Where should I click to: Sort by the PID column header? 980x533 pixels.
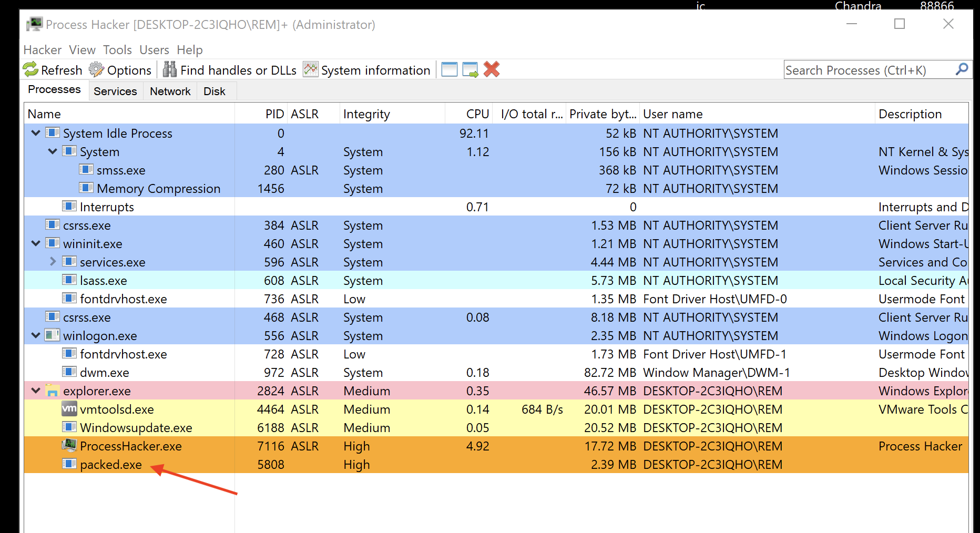(x=261, y=114)
